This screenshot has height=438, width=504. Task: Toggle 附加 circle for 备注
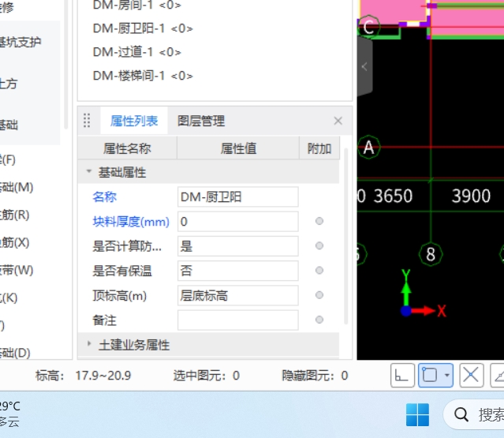click(319, 320)
